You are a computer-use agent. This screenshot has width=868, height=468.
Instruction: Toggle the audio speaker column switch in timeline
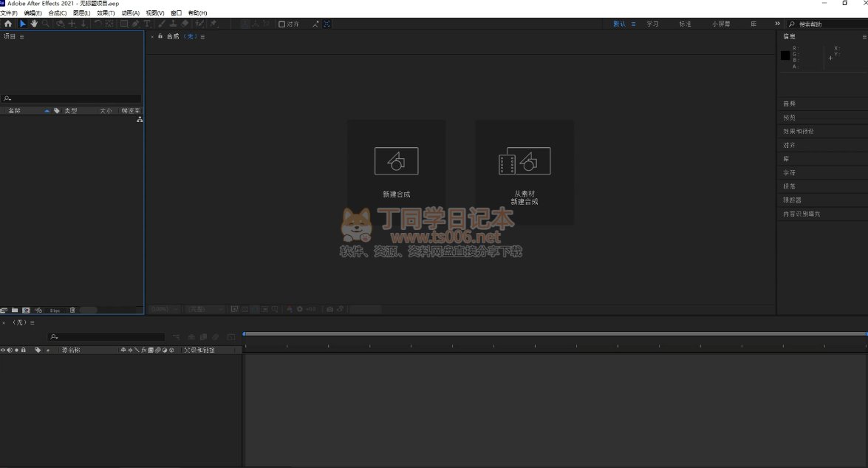coord(10,350)
